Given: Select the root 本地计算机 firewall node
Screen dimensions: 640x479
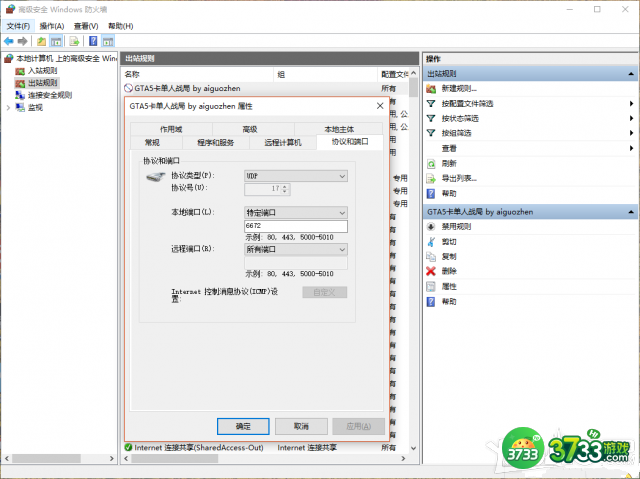Looking at the screenshot, I should 66,59.
